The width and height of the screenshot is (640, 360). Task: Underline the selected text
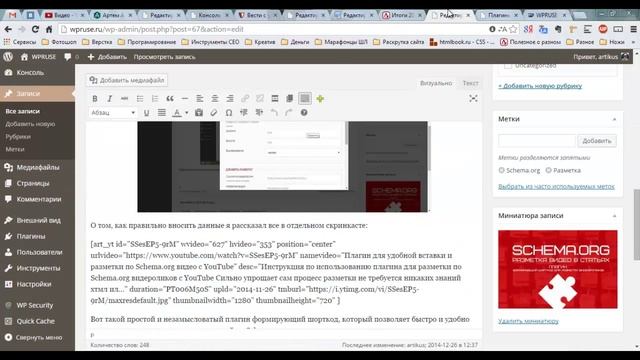tap(147, 113)
